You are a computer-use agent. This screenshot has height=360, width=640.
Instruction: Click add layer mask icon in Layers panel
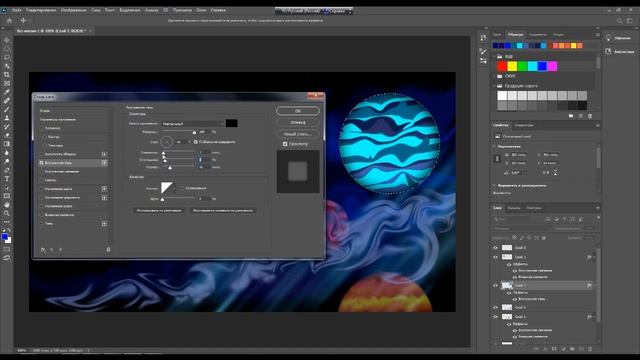pyautogui.click(x=554, y=349)
